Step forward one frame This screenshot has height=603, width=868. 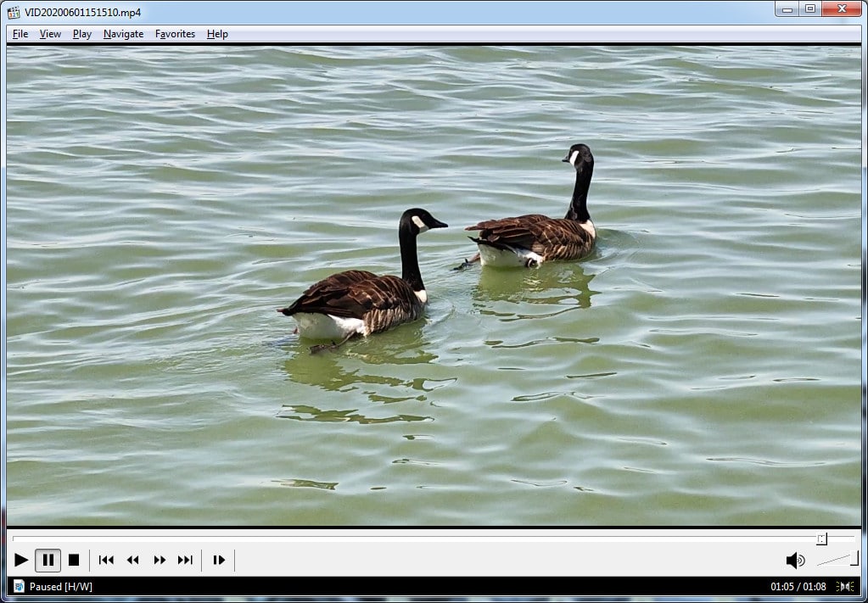point(219,560)
